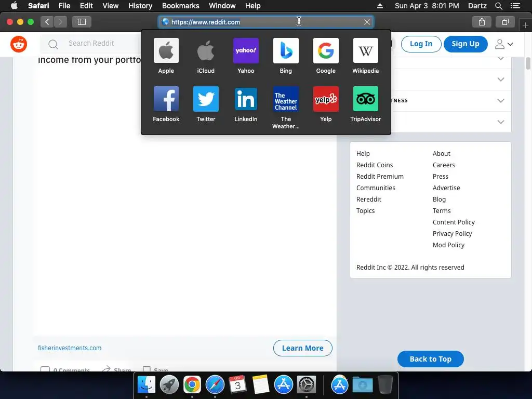Open the Apple menu
This screenshot has width=532, height=399.
(x=14, y=6)
